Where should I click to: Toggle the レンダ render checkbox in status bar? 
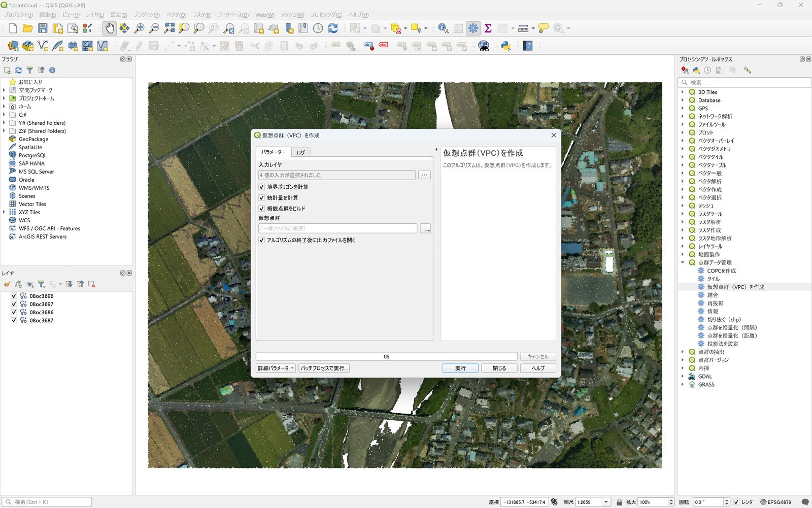click(736, 502)
